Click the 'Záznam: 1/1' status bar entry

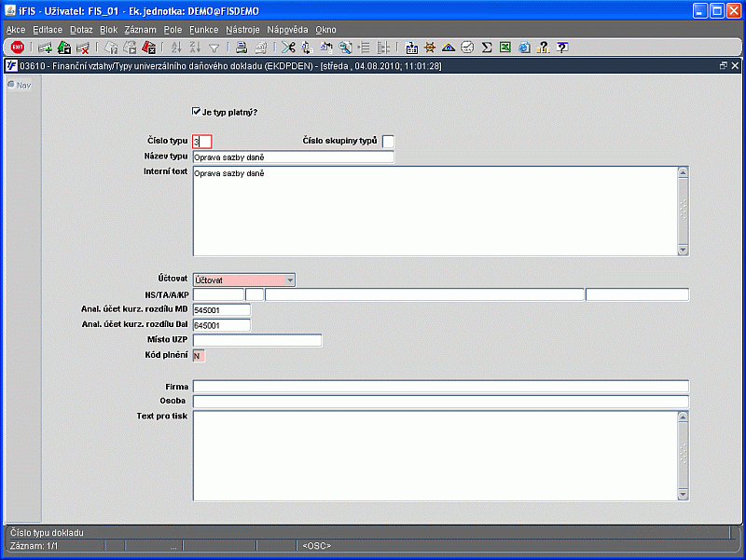34,546
